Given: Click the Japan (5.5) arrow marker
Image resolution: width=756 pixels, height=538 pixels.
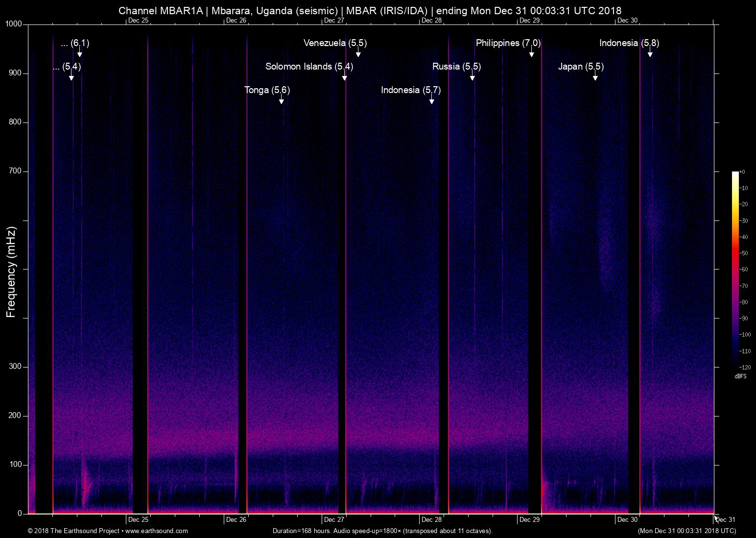Looking at the screenshot, I should tap(595, 76).
